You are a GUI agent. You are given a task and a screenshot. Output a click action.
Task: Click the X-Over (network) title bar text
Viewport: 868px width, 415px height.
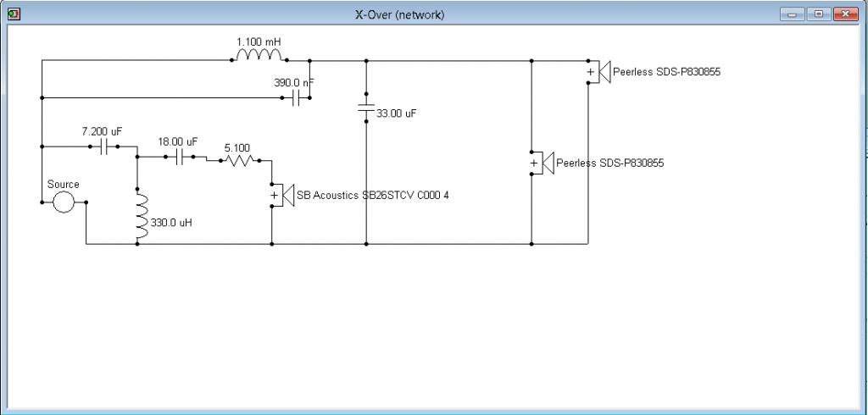click(x=400, y=15)
